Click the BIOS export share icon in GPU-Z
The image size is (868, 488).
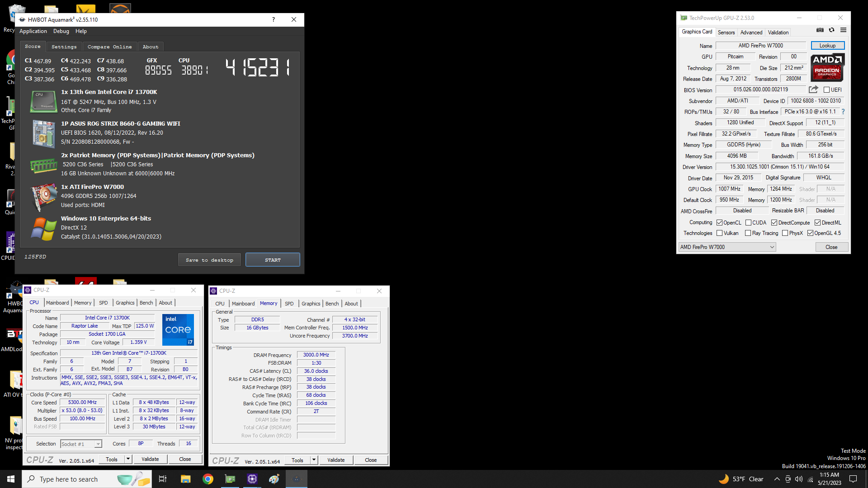(813, 89)
